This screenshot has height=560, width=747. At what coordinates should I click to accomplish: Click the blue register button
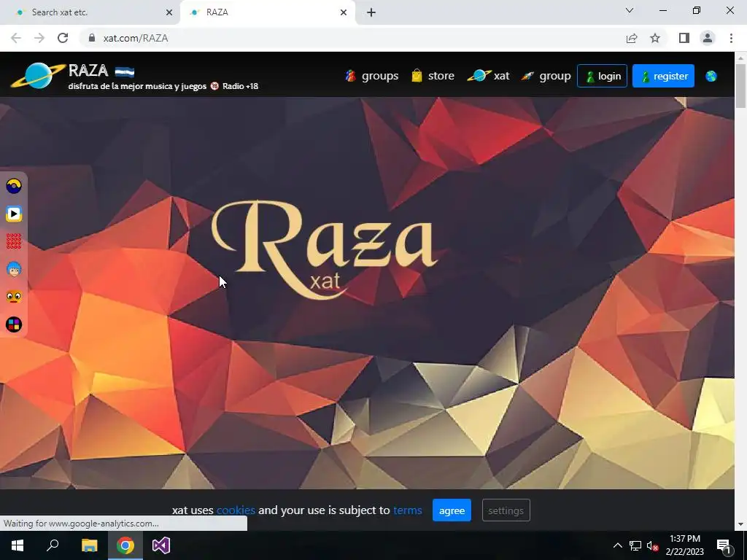663,76
